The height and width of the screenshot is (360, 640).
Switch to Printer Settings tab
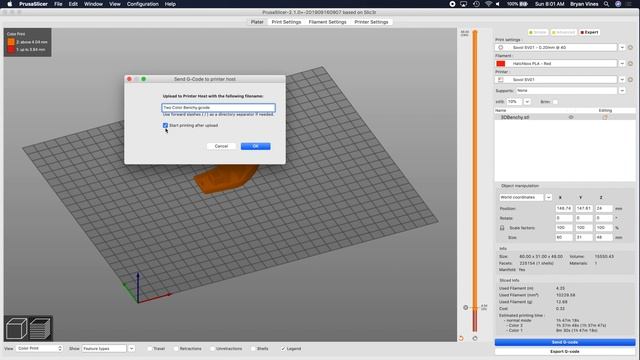pos(371,22)
